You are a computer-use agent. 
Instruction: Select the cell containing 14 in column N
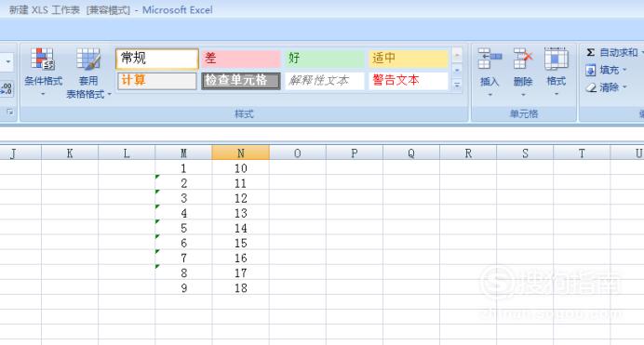coord(241,228)
